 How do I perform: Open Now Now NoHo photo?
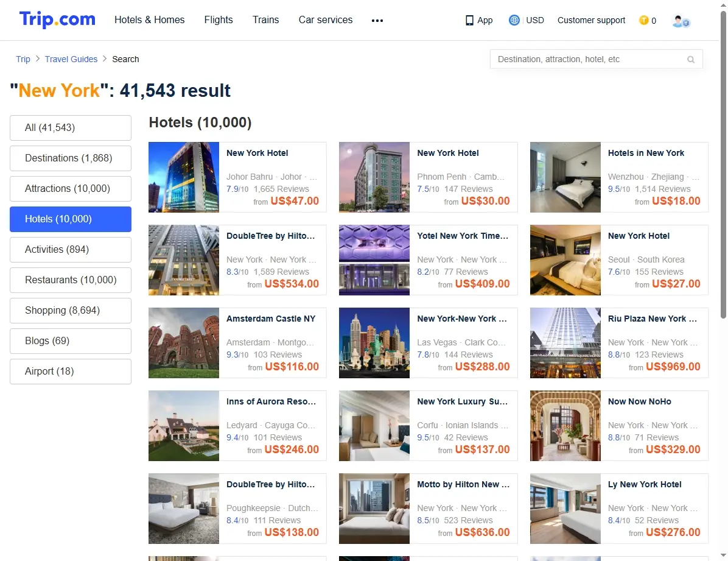click(x=565, y=426)
